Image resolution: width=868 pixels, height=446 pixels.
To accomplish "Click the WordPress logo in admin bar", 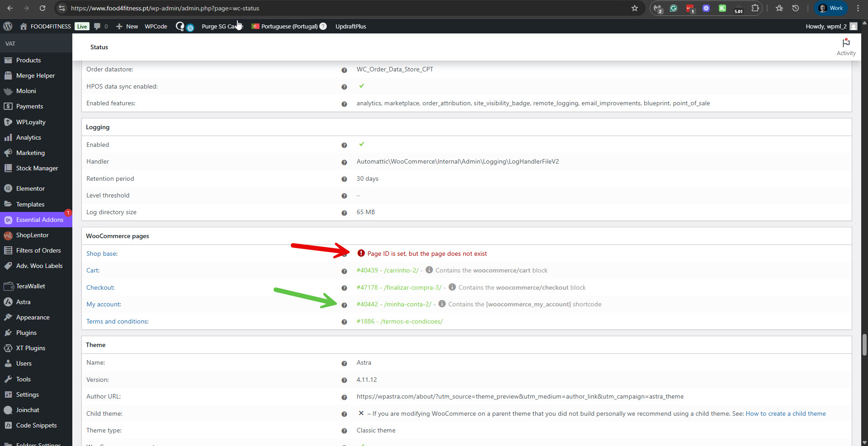I will coord(8,26).
